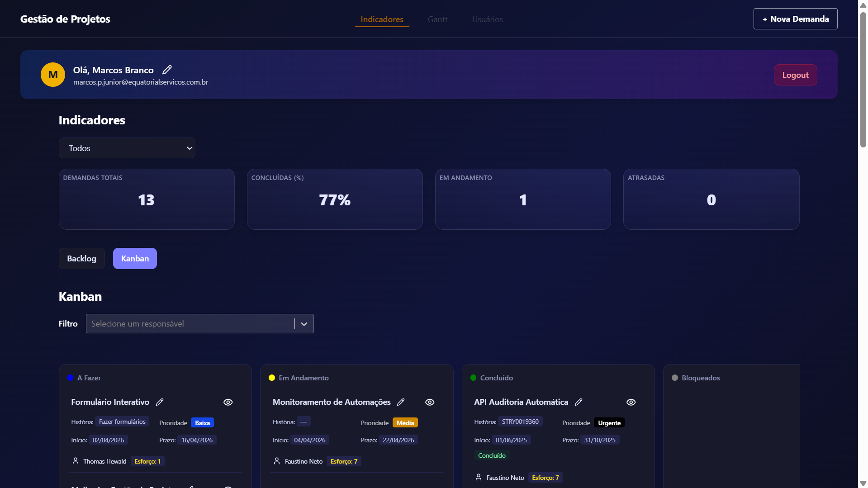This screenshot has width=868, height=488.
Task: Edit the Monitoramento de Automações card
Action: (x=401, y=402)
